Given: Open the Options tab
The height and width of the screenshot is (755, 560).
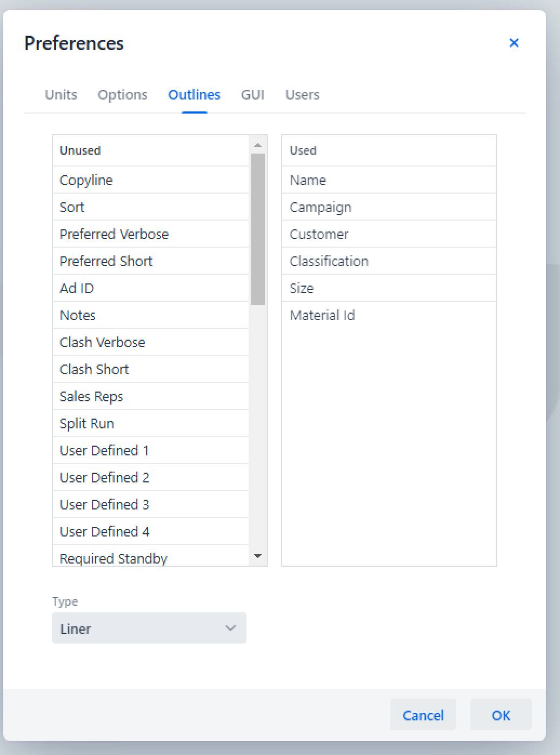Looking at the screenshot, I should coord(122,95).
